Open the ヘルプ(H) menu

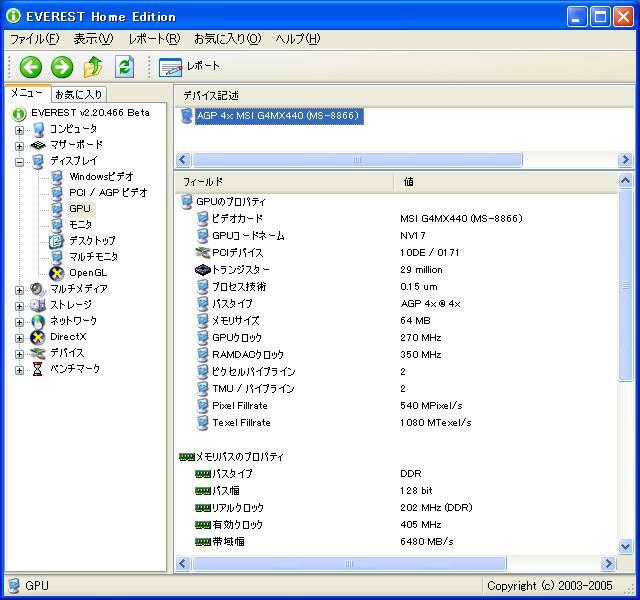click(298, 39)
